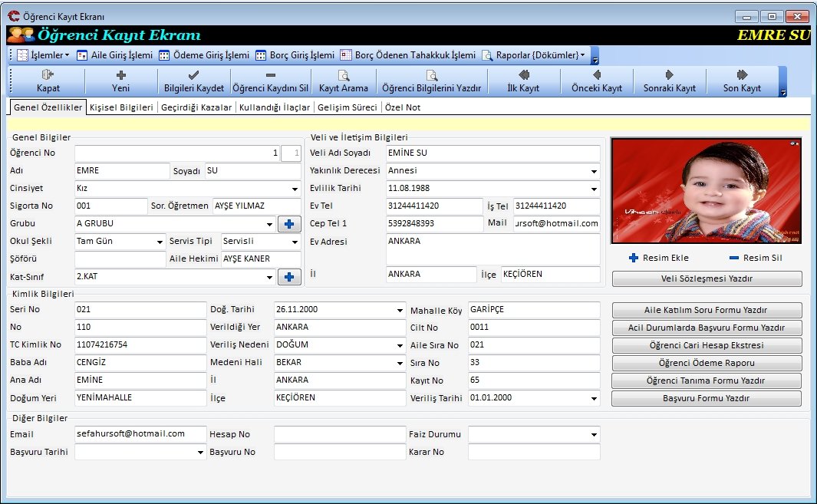817x504 pixels.
Task: Open the Yakınlık Derecesi dropdown
Action: (594, 171)
